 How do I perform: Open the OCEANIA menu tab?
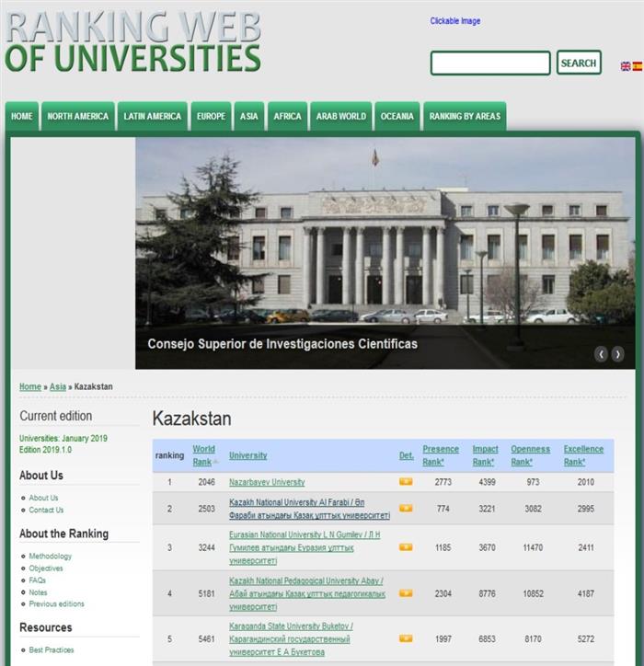[x=397, y=116]
